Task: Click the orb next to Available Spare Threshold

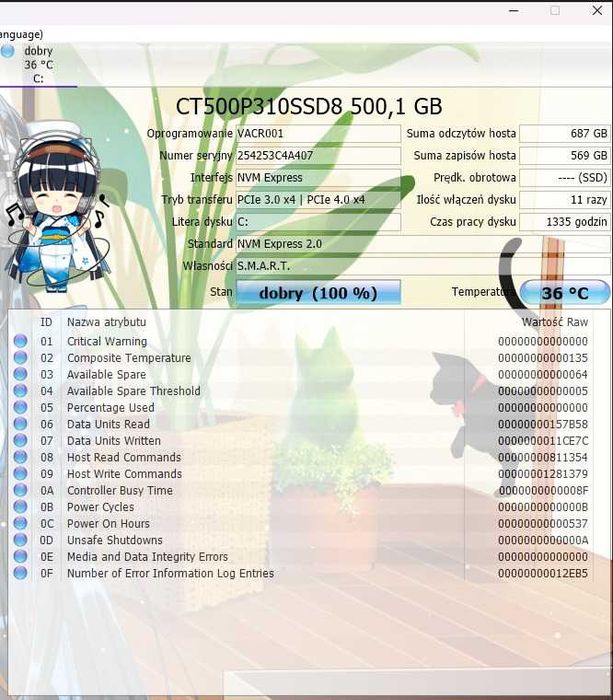Action: 20,391
